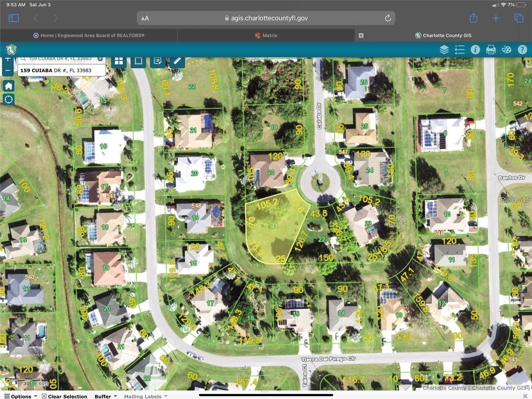Zoom in using the plus button
This screenshot has height=399, width=532.
click(x=8, y=59)
